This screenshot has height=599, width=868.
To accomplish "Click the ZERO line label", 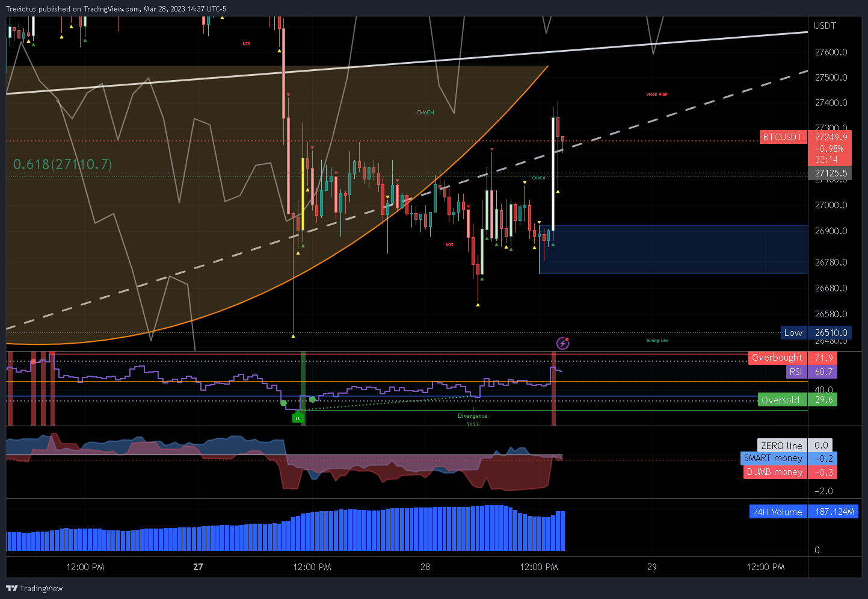I will (x=781, y=446).
